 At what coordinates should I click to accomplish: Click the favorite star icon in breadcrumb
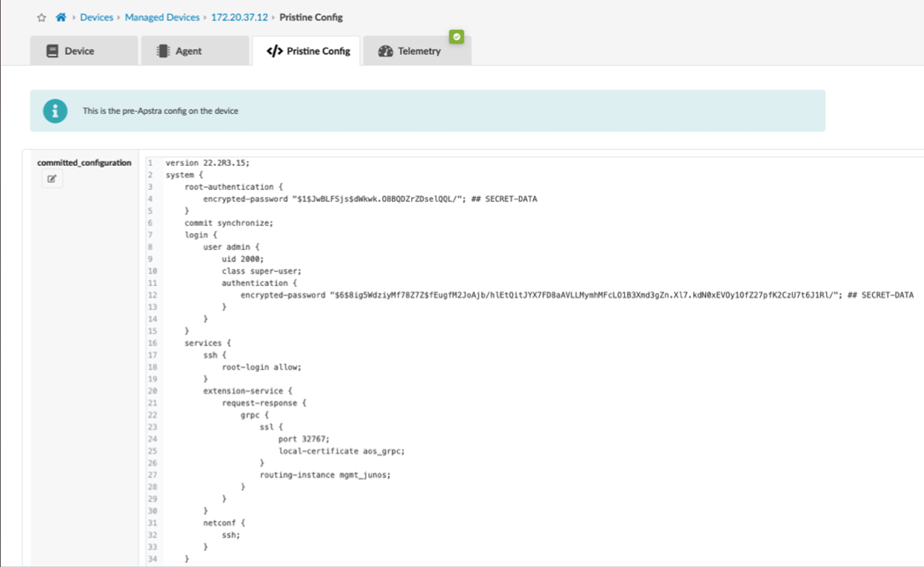[41, 18]
